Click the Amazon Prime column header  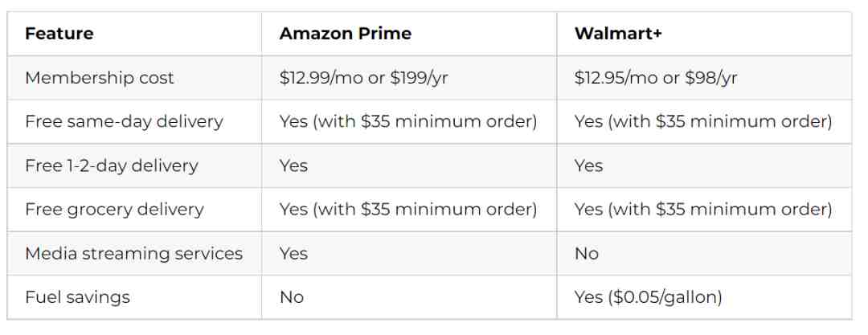(346, 33)
